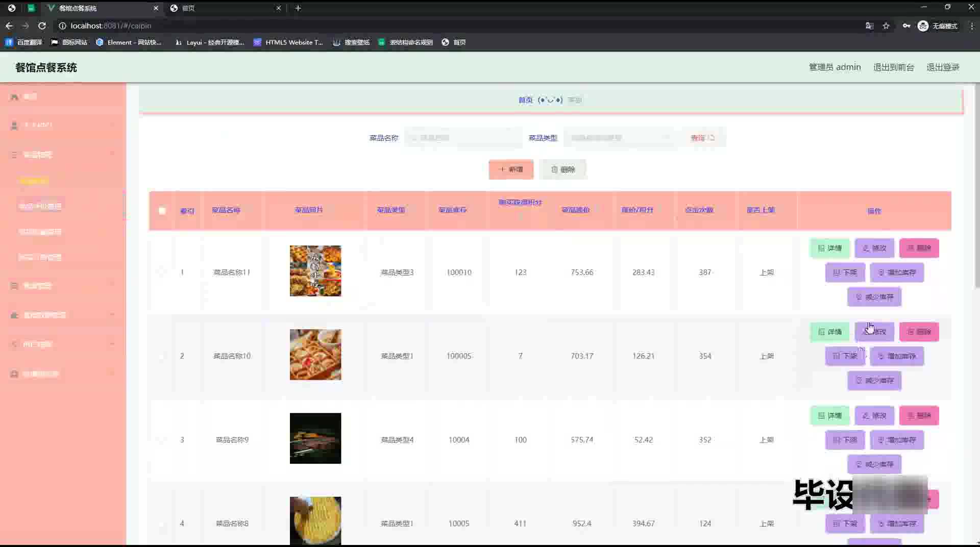The image size is (980, 547).
Task: Click the stock cell 100005
Action: (459, 356)
